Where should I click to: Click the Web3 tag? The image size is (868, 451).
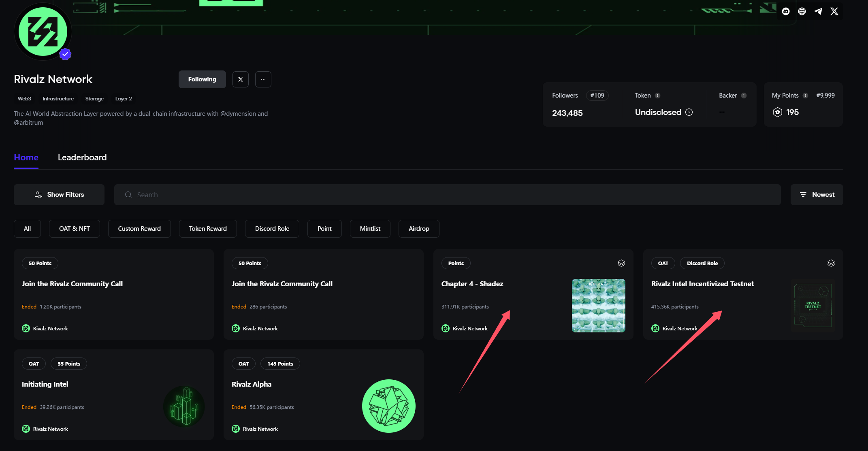[x=24, y=99]
